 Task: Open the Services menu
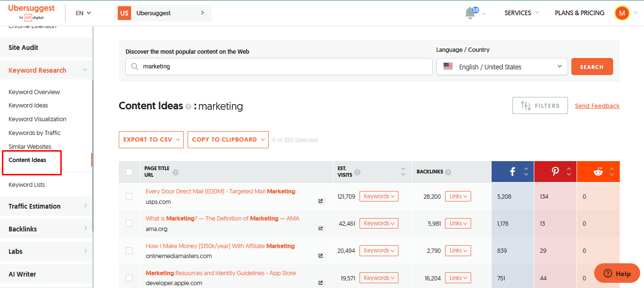point(521,13)
